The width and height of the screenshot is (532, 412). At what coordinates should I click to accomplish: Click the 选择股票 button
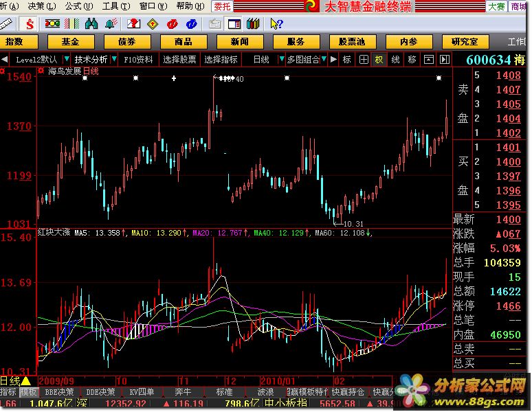[179, 60]
